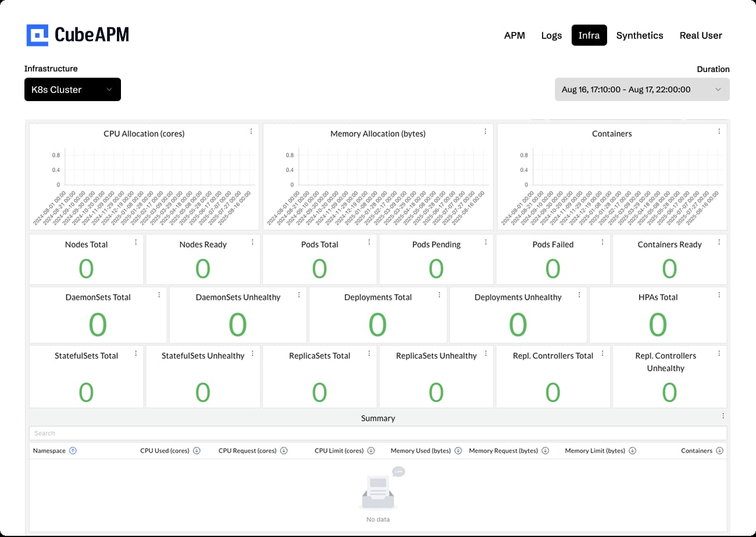Open the Summary panel options menu
Image resolution: width=756 pixels, height=537 pixels.
tap(723, 416)
